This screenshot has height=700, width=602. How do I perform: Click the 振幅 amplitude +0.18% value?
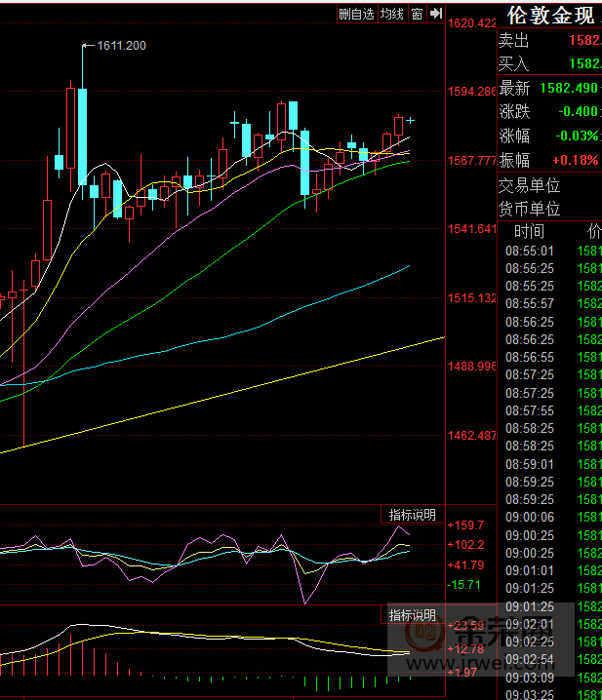pos(575,161)
